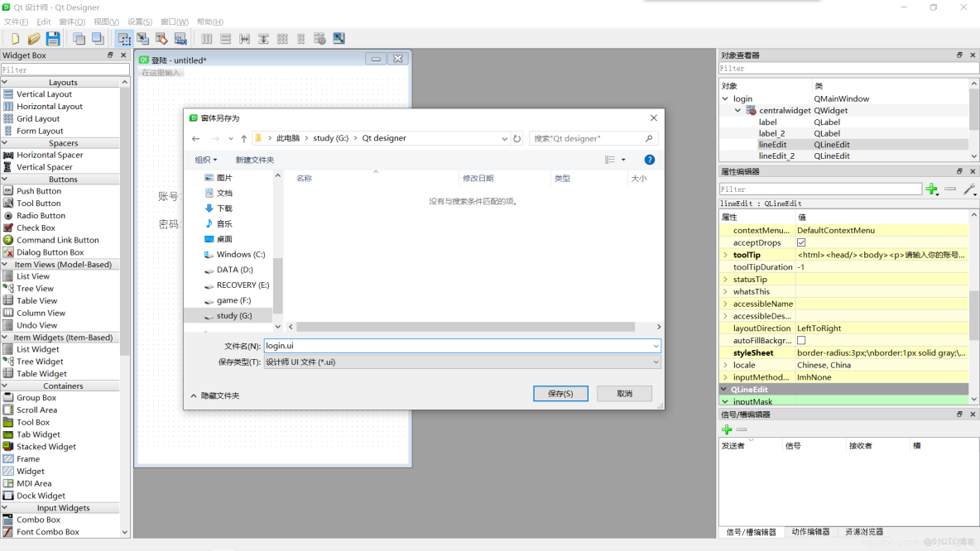Click the 保存 save button
Image resolution: width=980 pixels, height=551 pixels.
pos(560,393)
